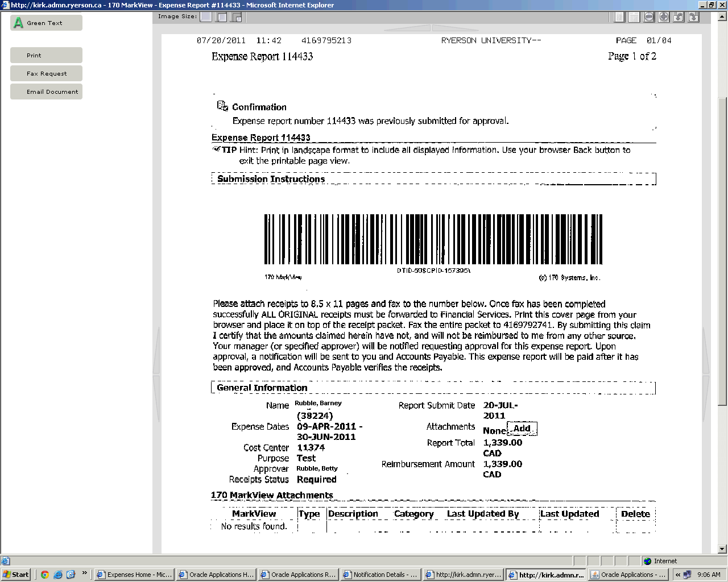Click the single page view icon

(620, 17)
